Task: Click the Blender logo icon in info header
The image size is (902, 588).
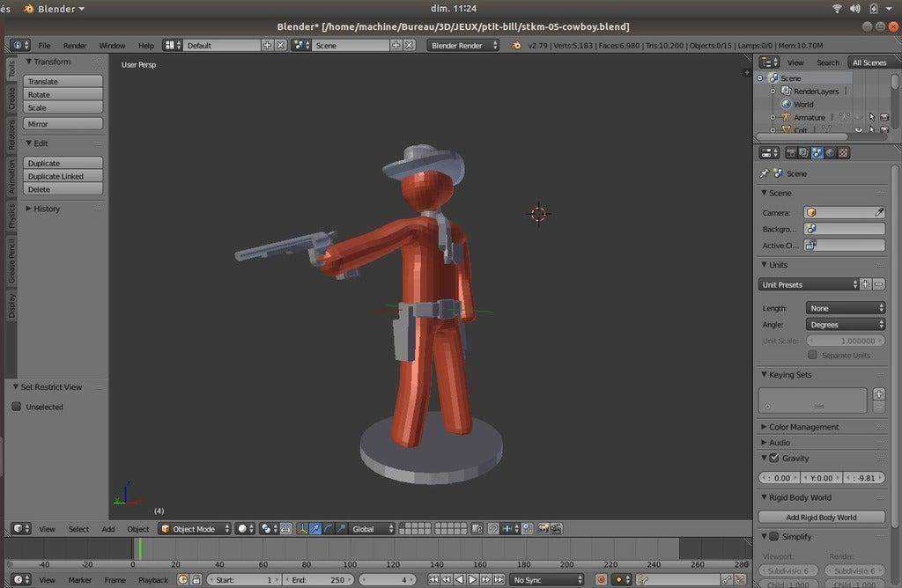Action: 516,46
